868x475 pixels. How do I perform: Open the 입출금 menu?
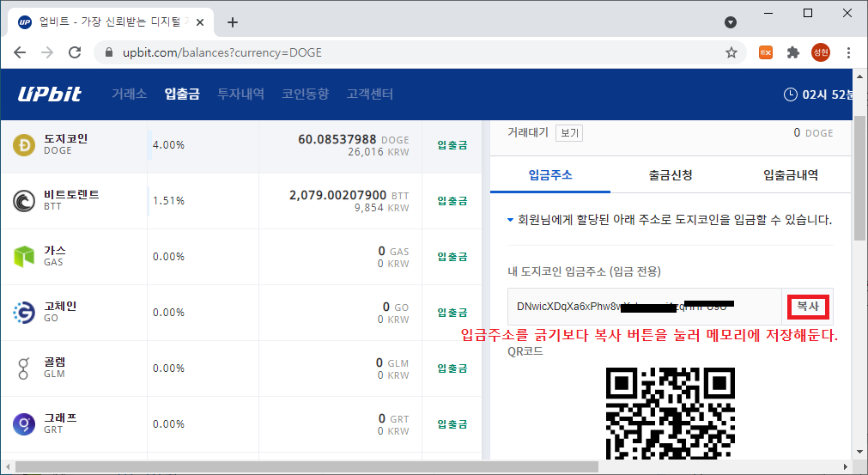click(181, 94)
